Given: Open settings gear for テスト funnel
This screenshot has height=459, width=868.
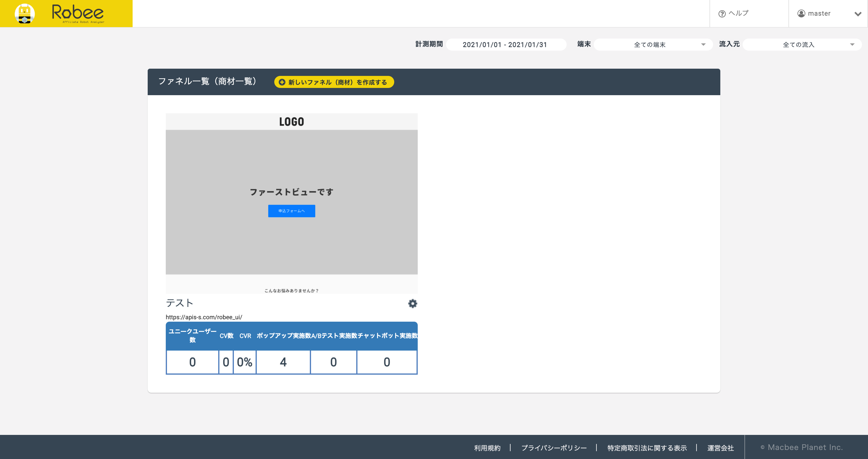Looking at the screenshot, I should click(x=412, y=303).
